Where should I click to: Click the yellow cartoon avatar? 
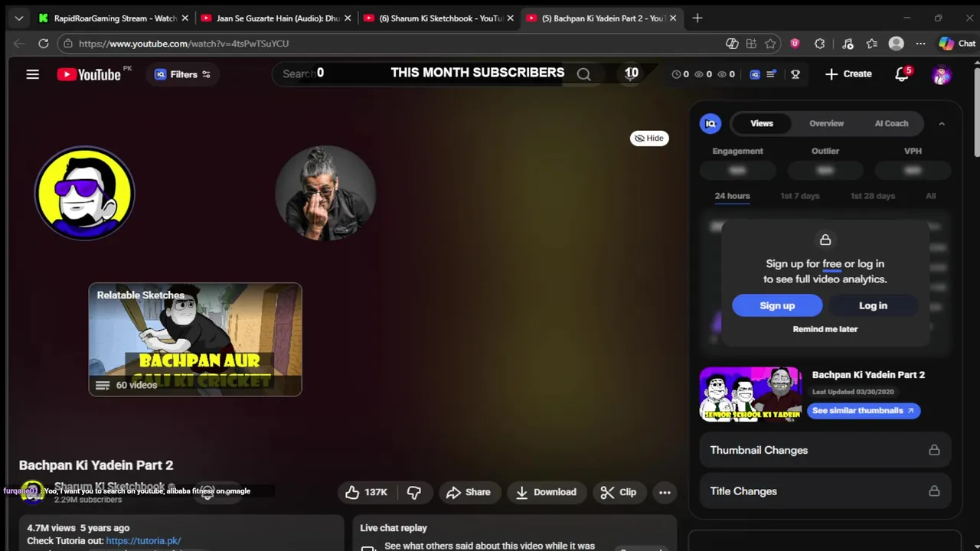85,193
